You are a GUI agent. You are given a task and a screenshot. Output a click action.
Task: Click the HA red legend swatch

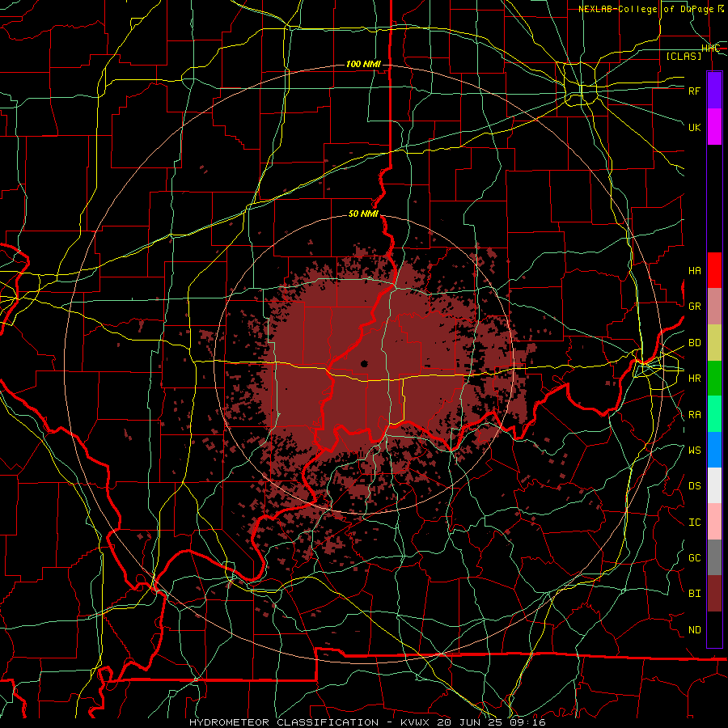[714, 270]
